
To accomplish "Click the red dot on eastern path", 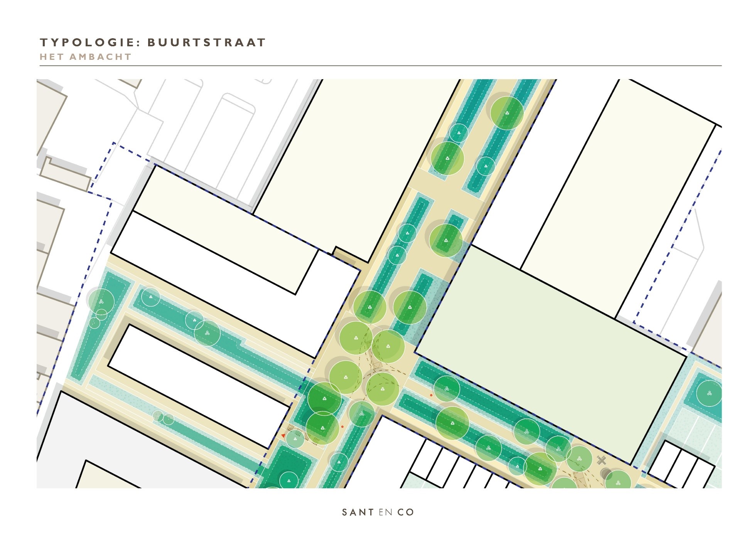I will [x=431, y=395].
